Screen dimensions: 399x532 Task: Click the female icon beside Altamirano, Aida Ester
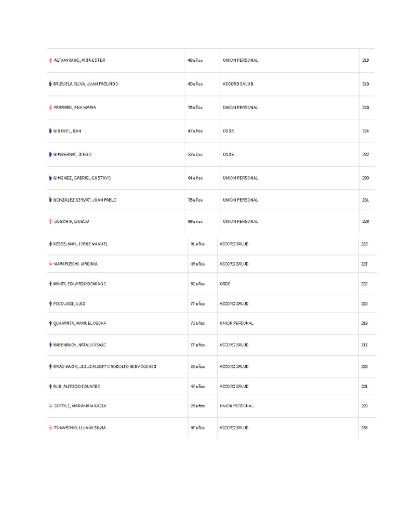click(x=50, y=60)
